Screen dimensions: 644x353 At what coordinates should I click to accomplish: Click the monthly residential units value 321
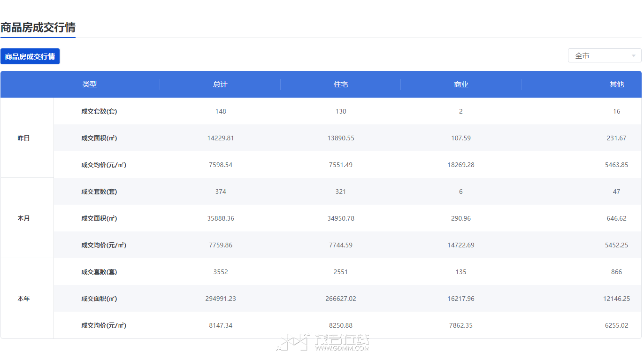tap(341, 192)
